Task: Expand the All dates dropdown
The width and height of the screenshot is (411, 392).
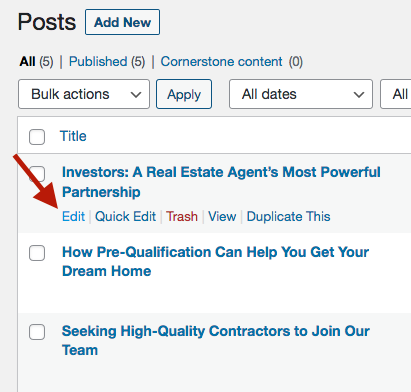Action: pos(301,94)
